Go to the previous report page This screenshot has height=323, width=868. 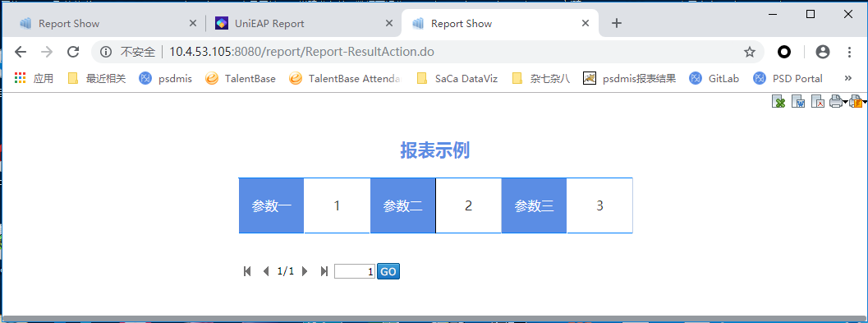[x=266, y=271]
